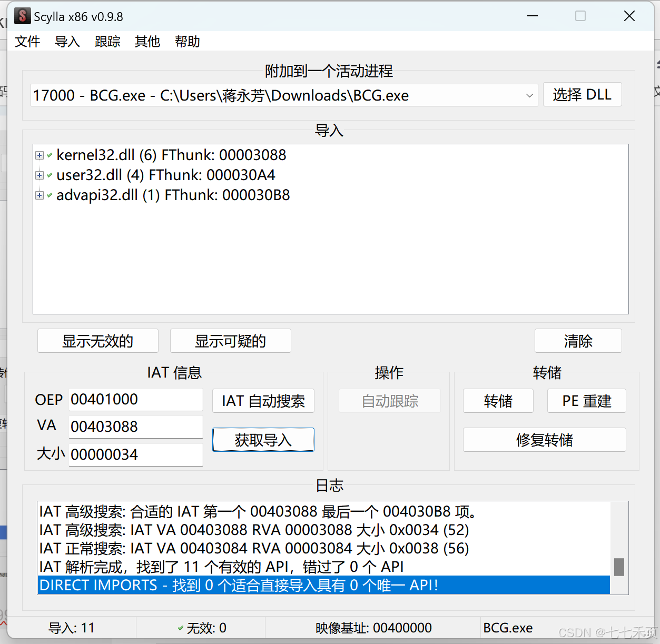Click the 修复转储 button

pos(545,440)
